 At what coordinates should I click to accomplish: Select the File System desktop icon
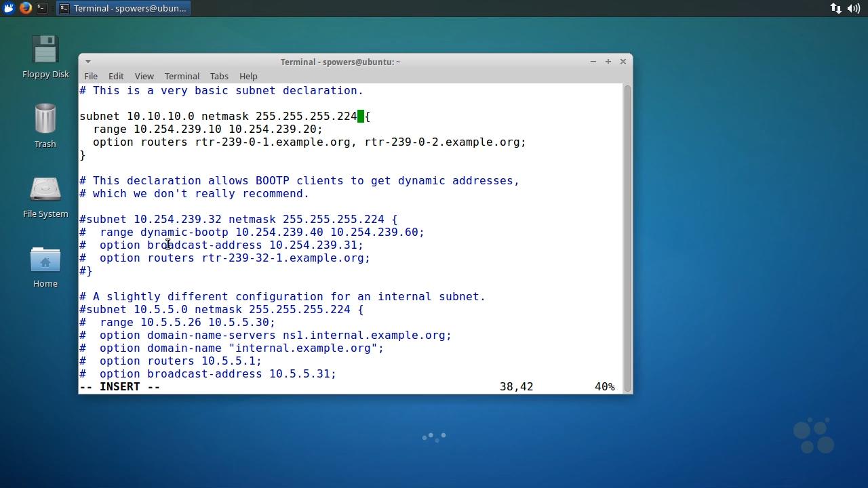45,197
